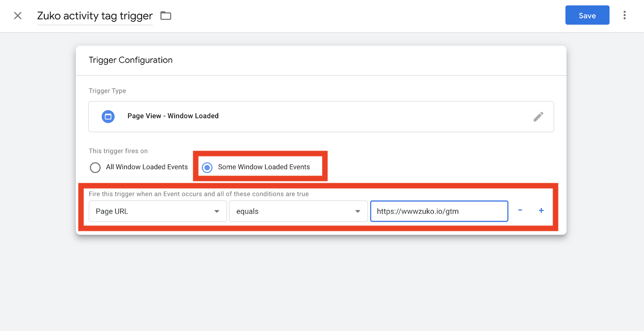Open the three-dot more options menu
Viewport: 644px width, 331px height.
pos(624,15)
